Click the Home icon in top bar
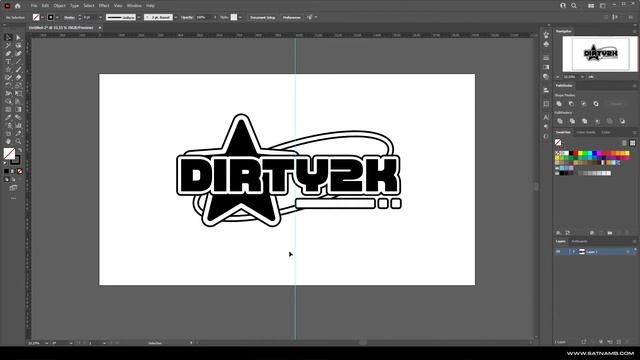Viewport: 640px width, 360px height. (18, 6)
